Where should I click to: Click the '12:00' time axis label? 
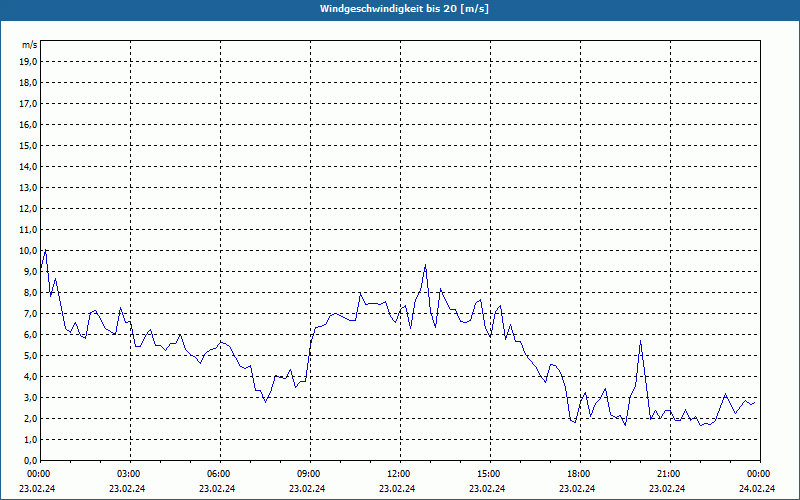click(400, 474)
